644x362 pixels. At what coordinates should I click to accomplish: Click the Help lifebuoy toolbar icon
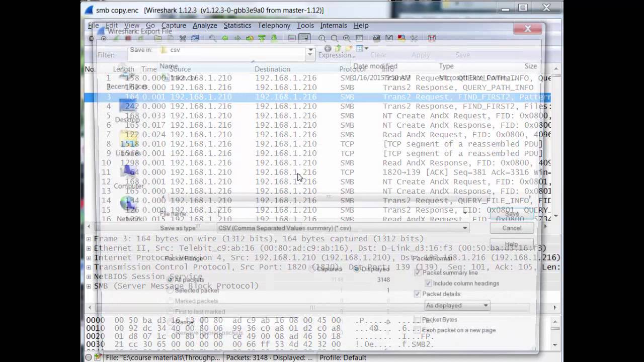pos(432,38)
